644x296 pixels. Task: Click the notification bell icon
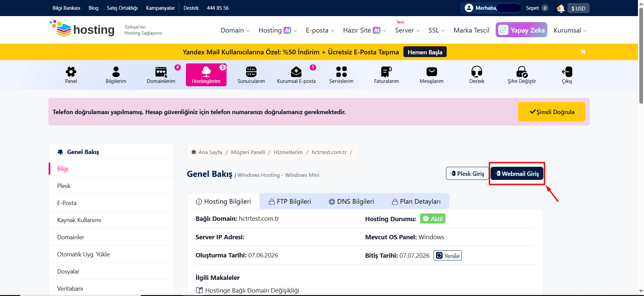click(560, 8)
